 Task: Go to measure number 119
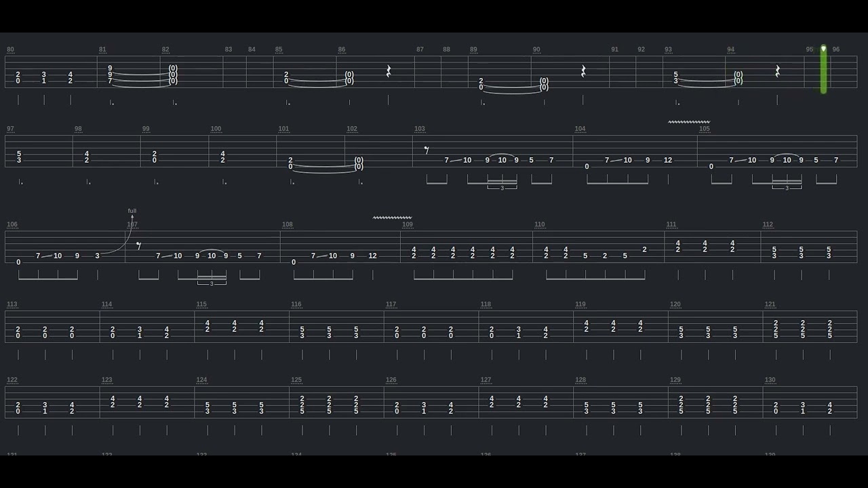[x=580, y=304]
